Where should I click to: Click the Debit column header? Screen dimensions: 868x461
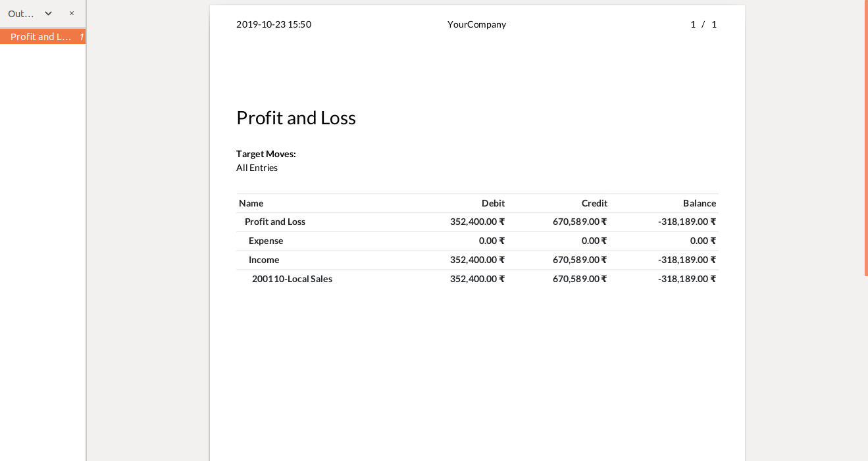pyautogui.click(x=493, y=203)
